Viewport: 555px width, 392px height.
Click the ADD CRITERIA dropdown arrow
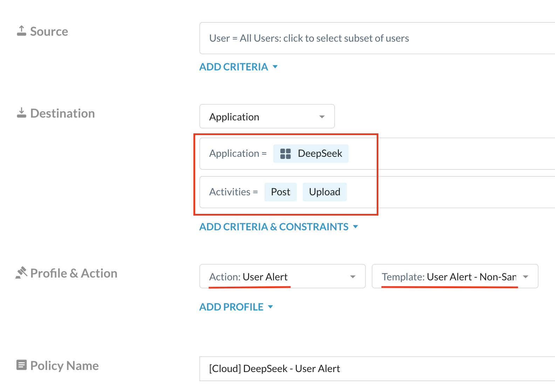pos(275,67)
